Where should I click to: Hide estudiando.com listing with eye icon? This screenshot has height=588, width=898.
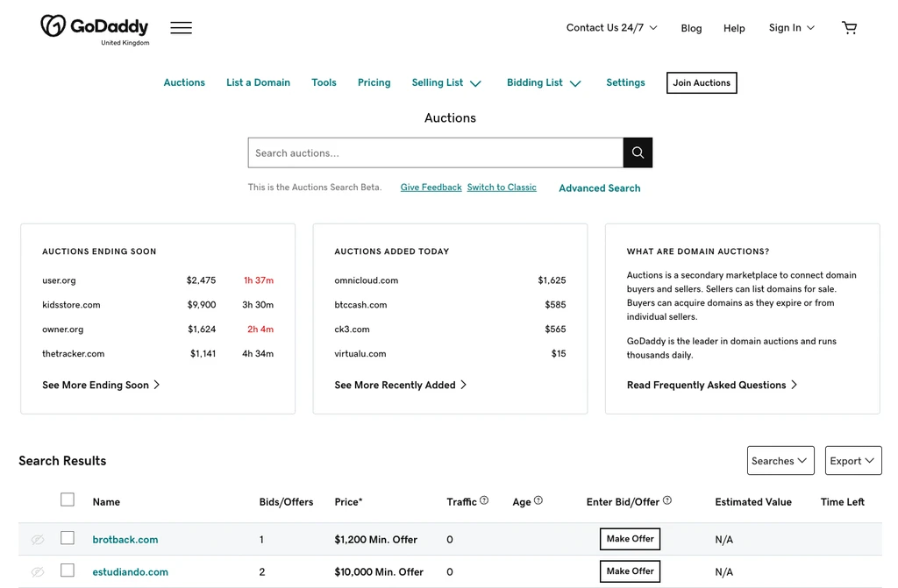pos(38,572)
